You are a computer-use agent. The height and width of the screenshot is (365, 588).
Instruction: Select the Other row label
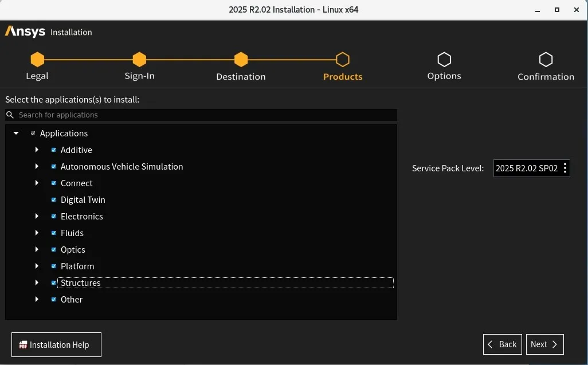click(x=72, y=300)
